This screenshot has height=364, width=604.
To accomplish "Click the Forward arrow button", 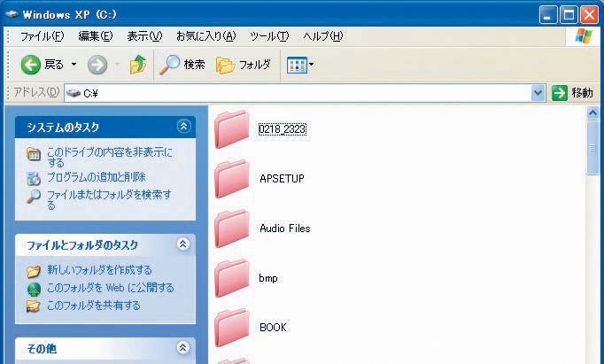I will pos(97,65).
